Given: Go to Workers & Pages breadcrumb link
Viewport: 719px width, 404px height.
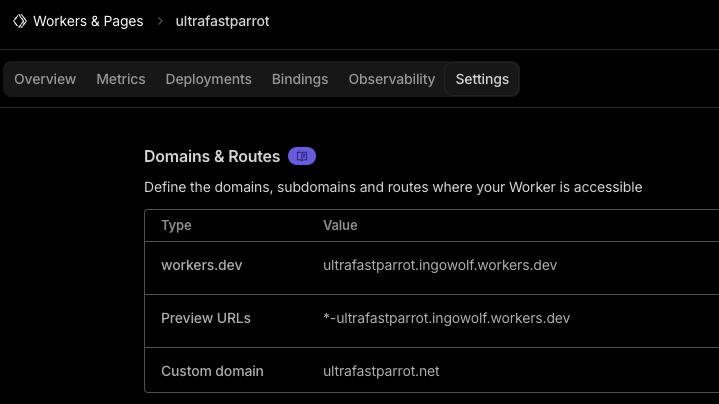Looking at the screenshot, I should tap(88, 21).
